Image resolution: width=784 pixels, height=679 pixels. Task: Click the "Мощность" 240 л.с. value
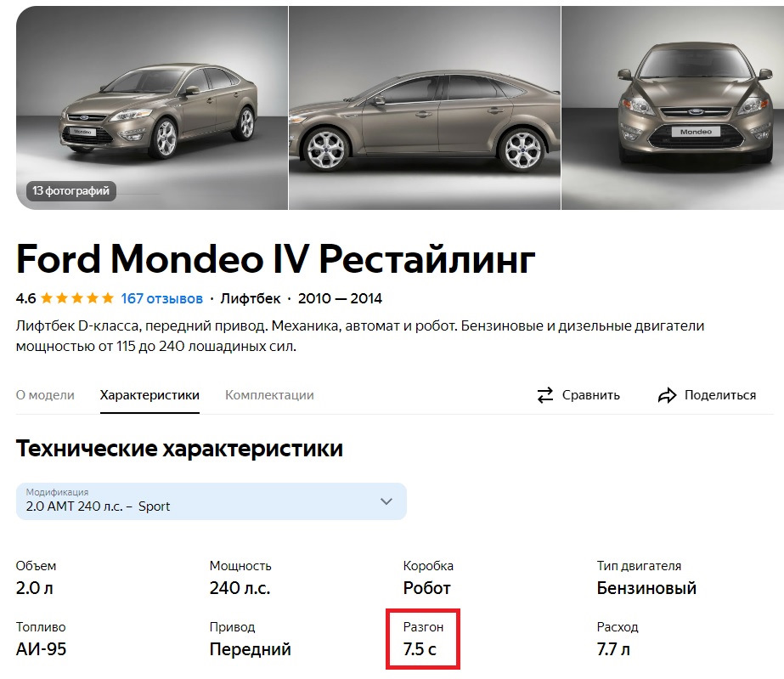click(241, 588)
